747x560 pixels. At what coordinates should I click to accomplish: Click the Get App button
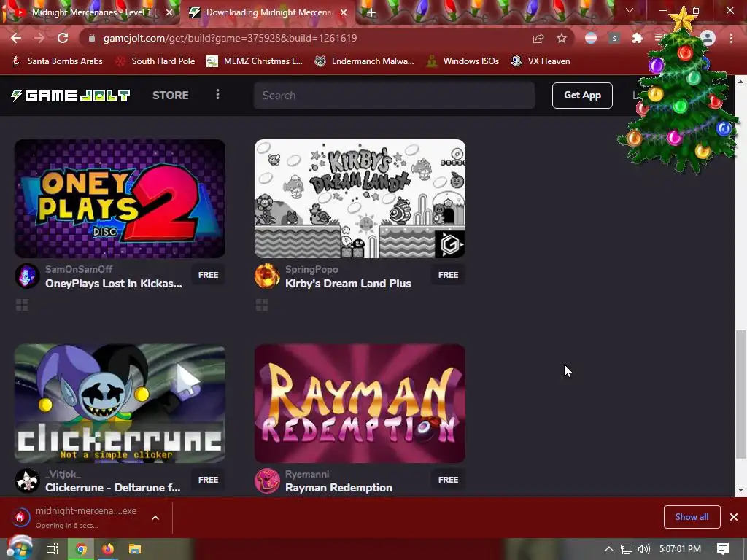582,96
